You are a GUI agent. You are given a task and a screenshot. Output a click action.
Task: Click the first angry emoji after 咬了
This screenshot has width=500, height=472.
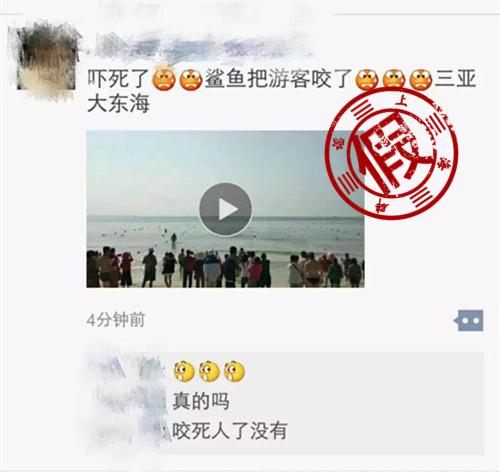(x=367, y=79)
